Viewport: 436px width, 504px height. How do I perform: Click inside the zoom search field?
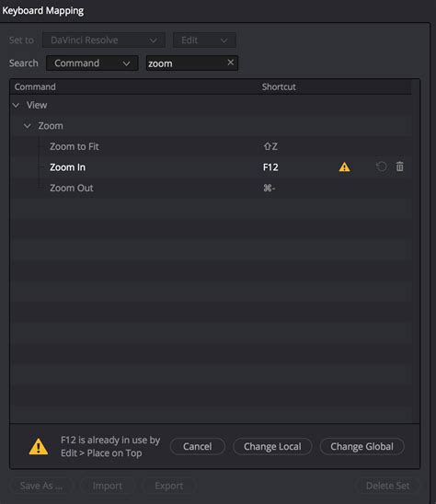187,63
